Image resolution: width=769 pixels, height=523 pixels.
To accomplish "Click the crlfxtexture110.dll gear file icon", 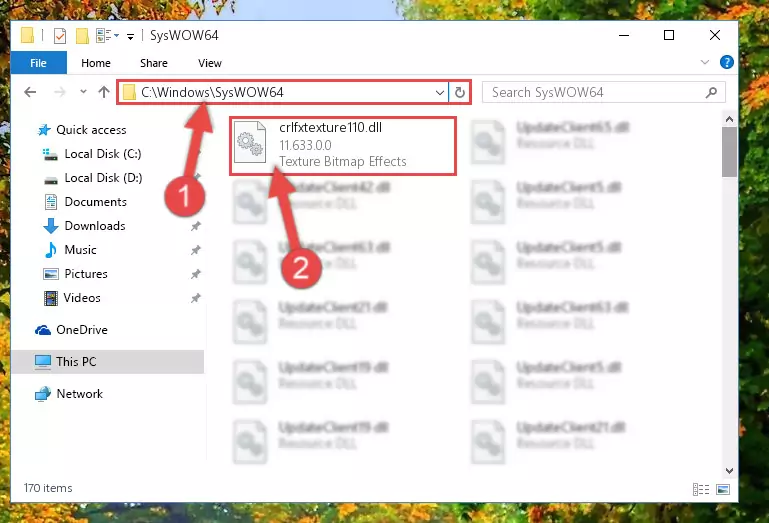I will coord(250,142).
